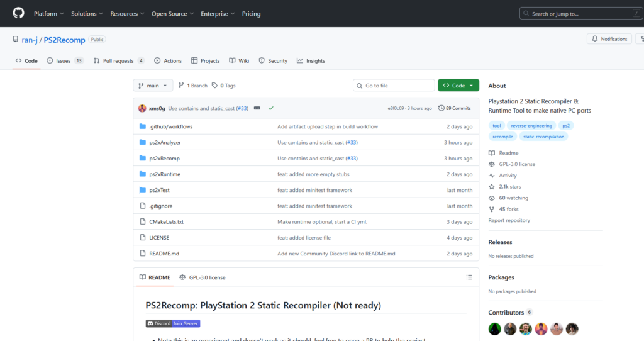Open the Enterprise menu dropdown

pos(218,14)
